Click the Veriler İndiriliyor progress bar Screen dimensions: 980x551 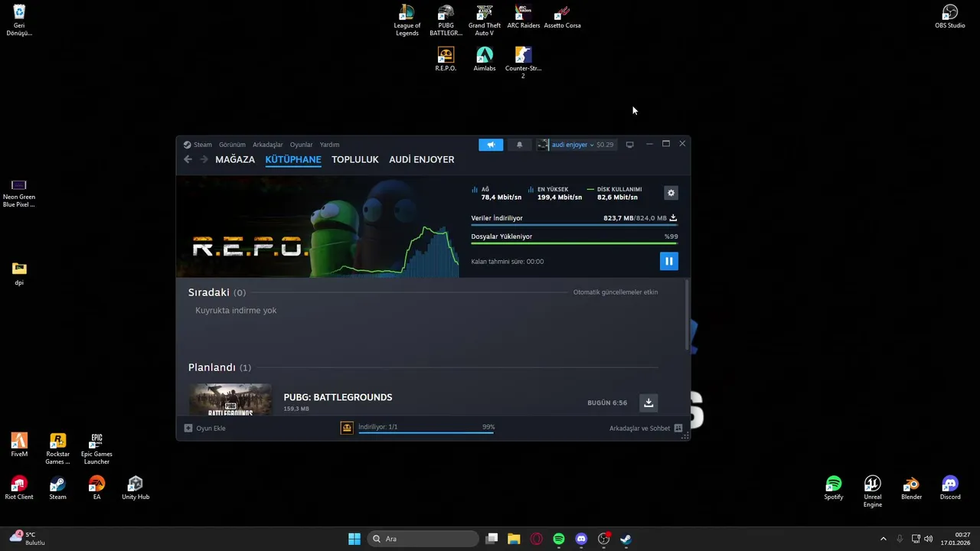pos(574,225)
